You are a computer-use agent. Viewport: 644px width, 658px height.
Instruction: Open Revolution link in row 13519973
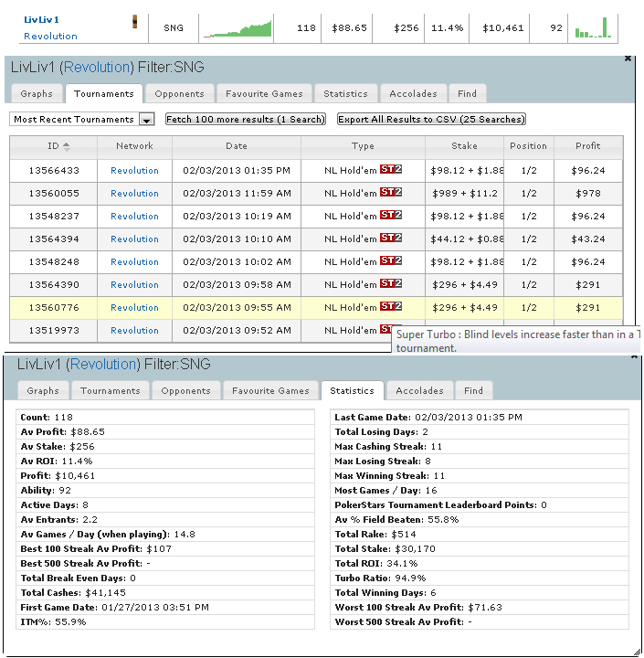134,330
